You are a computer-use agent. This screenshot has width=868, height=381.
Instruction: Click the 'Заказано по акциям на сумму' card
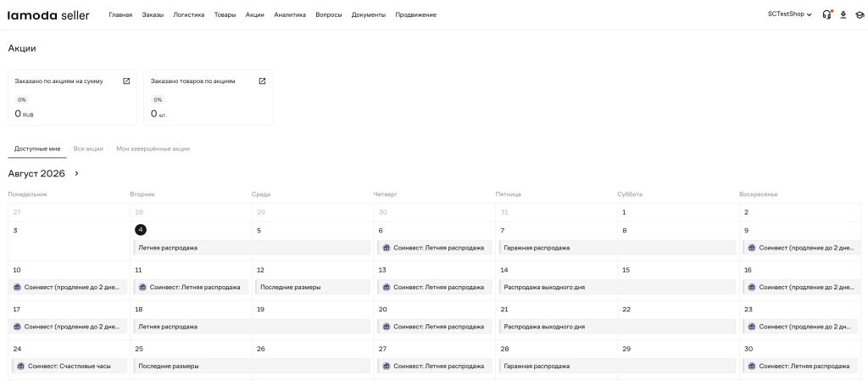click(x=73, y=98)
